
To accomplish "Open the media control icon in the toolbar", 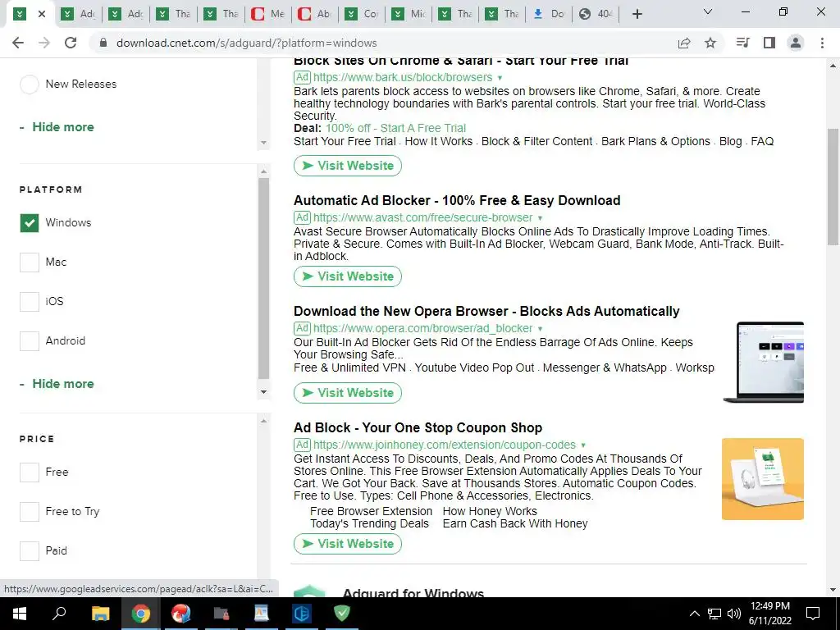I will click(x=743, y=43).
